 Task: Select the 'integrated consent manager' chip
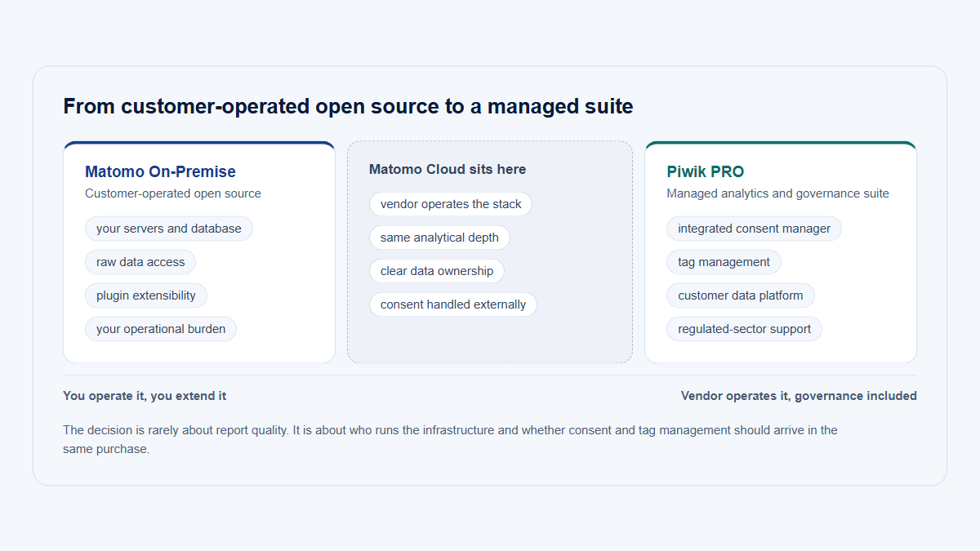pyautogui.click(x=754, y=229)
